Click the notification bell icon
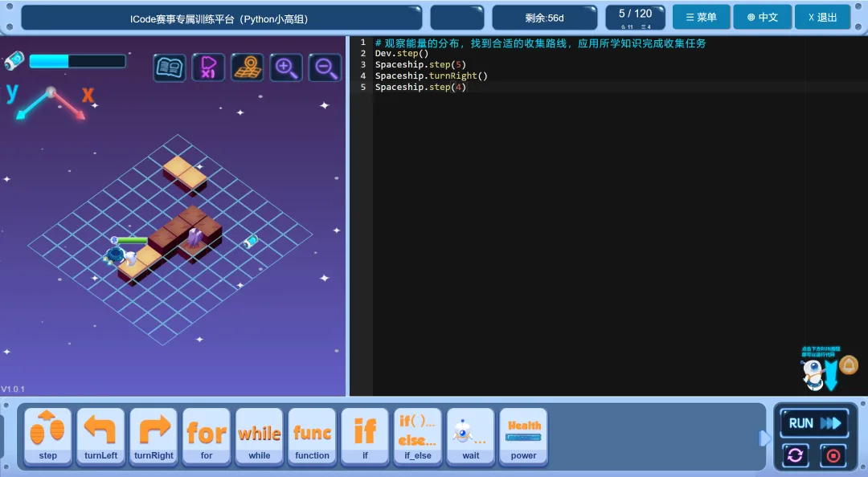The height and width of the screenshot is (477, 868). [x=849, y=365]
